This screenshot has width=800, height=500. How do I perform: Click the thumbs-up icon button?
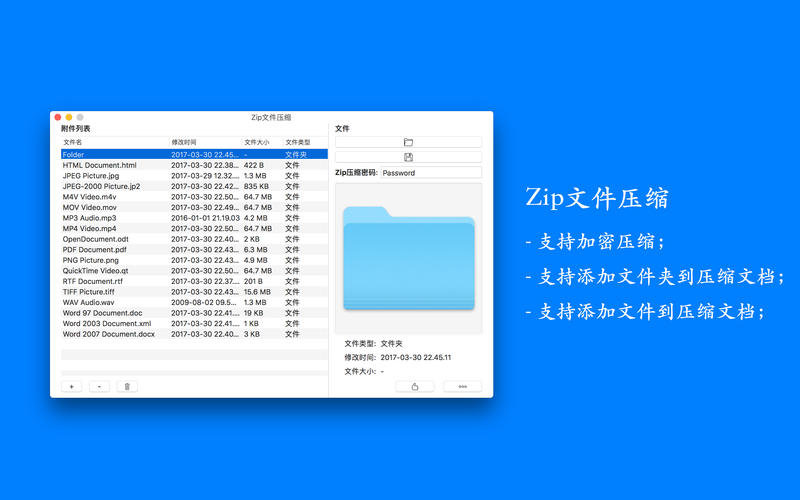click(x=415, y=386)
